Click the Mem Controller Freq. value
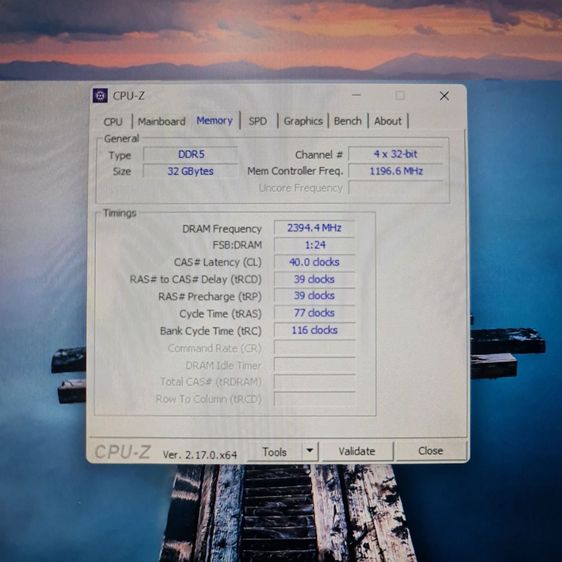This screenshot has height=562, width=562. 396,171
